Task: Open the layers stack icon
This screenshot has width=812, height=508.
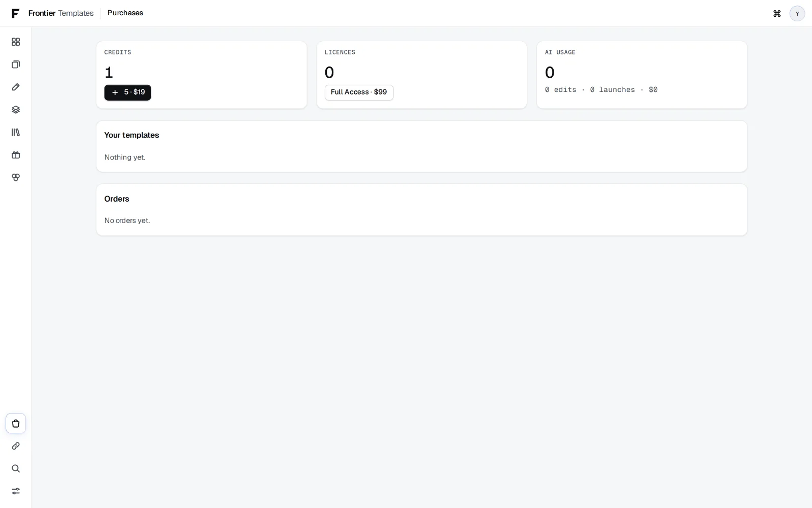Action: click(x=16, y=110)
